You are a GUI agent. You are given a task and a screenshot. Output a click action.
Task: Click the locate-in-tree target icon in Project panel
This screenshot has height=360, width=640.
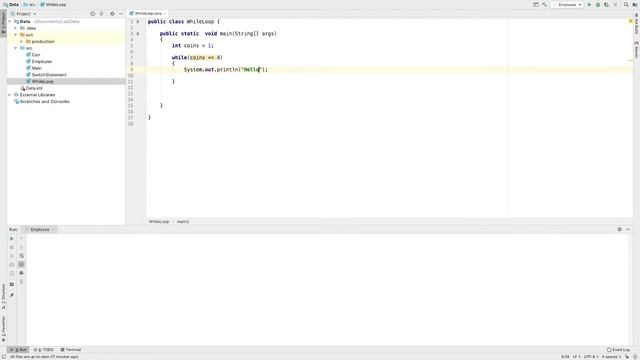pyautogui.click(x=93, y=13)
